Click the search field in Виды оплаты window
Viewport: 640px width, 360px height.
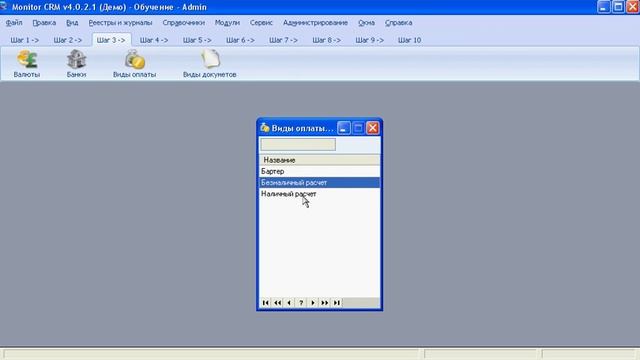pos(298,144)
